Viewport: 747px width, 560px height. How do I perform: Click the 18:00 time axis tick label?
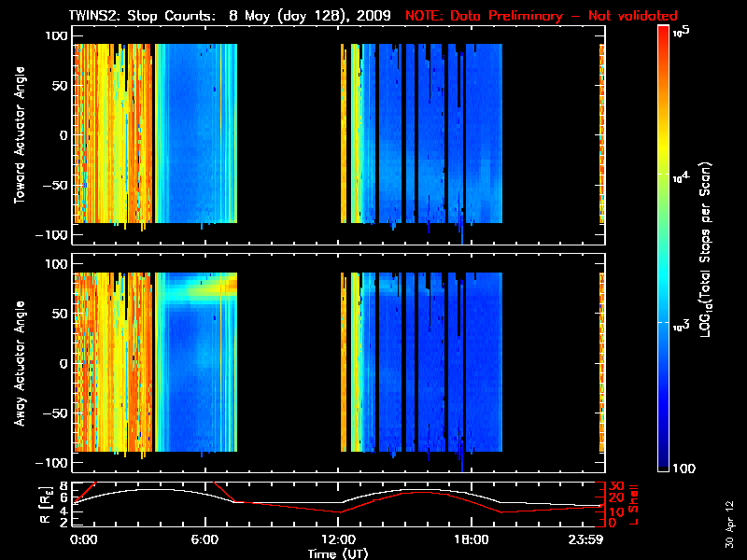coord(470,540)
